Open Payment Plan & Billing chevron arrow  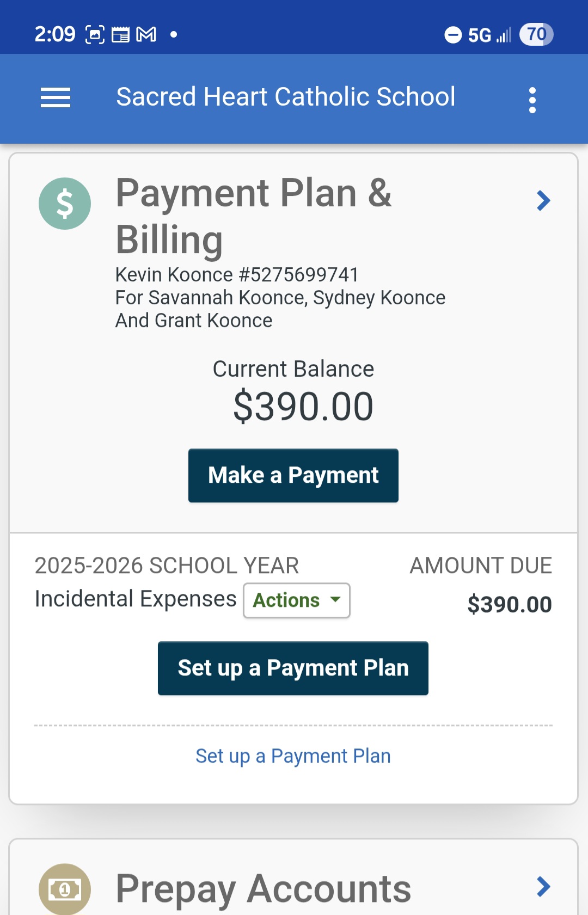click(x=543, y=200)
